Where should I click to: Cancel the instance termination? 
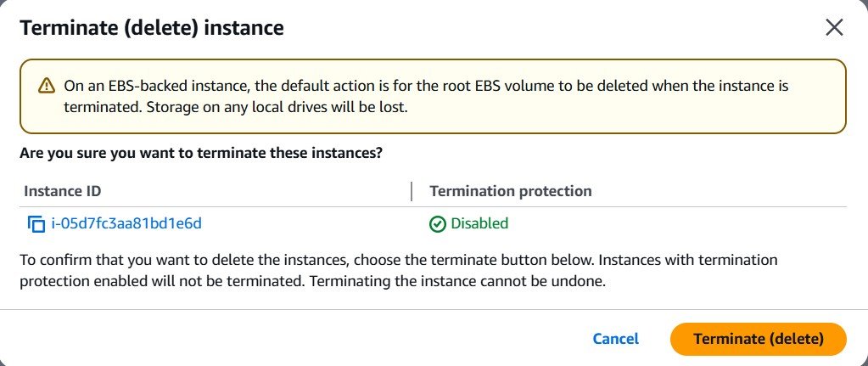coord(615,339)
